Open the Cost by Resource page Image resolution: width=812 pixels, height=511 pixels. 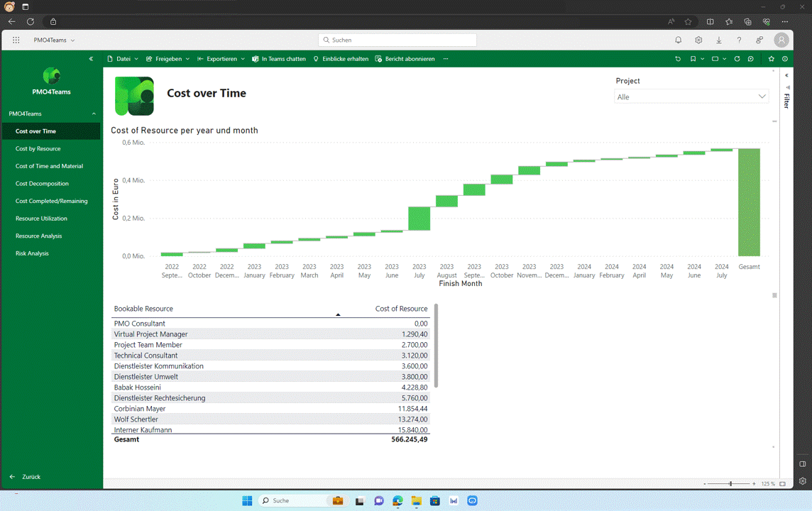click(38, 149)
